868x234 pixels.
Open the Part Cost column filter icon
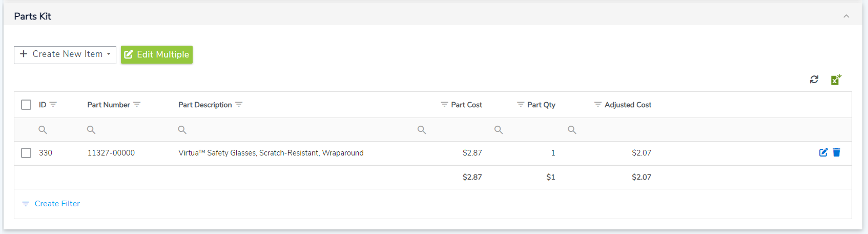tap(444, 105)
